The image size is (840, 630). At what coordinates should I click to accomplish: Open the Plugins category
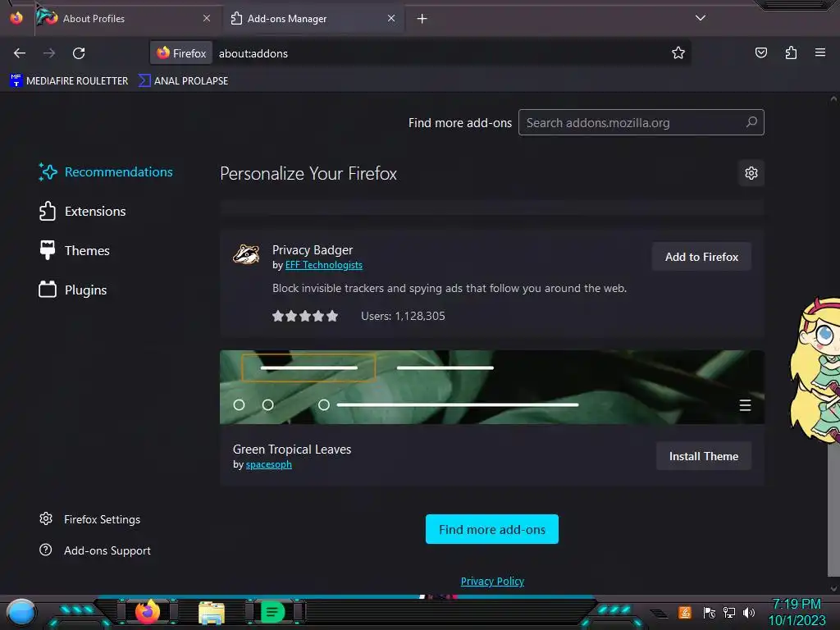point(73,290)
